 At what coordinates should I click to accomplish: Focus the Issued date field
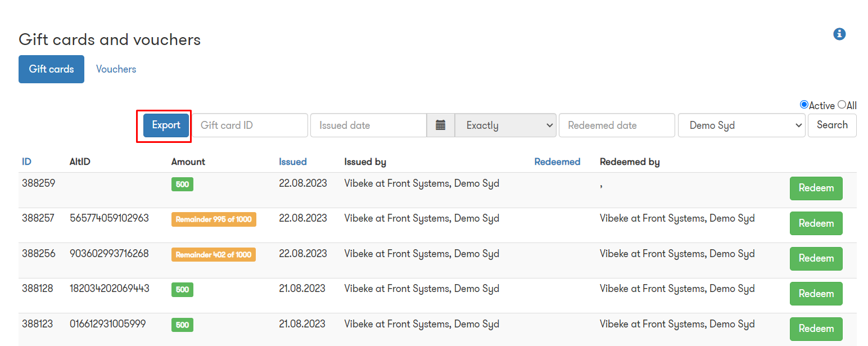coord(369,125)
